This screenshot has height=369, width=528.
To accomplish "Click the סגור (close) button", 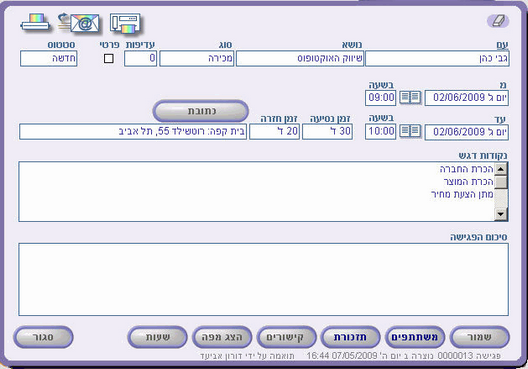I will pos(43,337).
